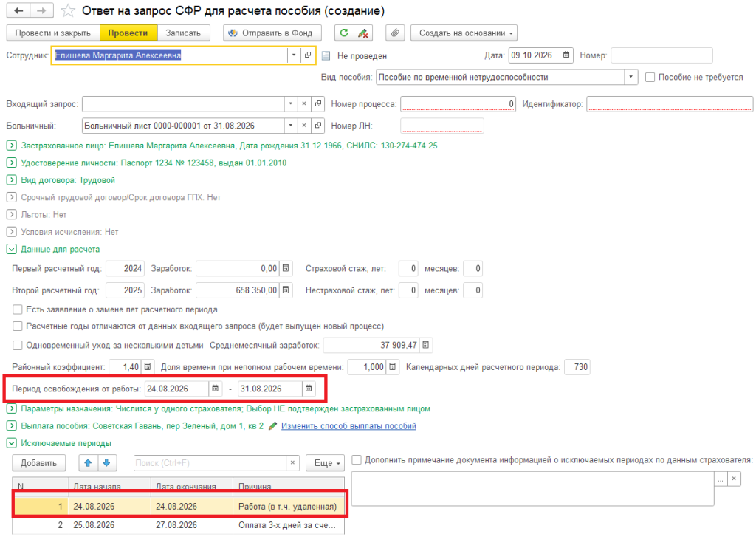This screenshot has width=756, height=537.
Task: Enable the Пособие не требуется checkbox
Action: (x=650, y=78)
